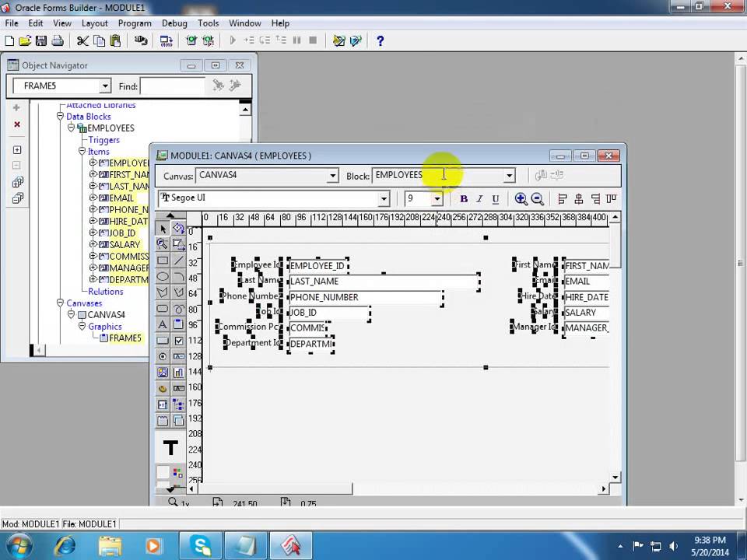747x560 pixels.
Task: Select FRAME5 in the Object Navigator tree
Action: tap(124, 338)
